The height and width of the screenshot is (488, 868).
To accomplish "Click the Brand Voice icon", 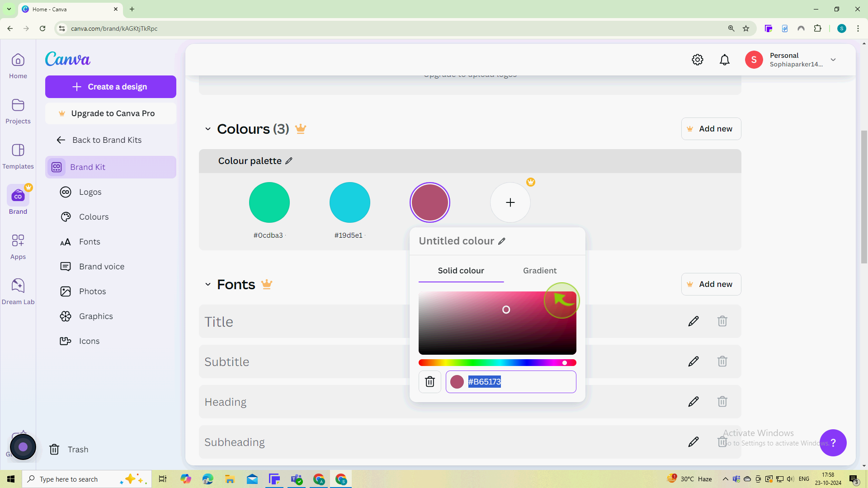I will click(65, 266).
